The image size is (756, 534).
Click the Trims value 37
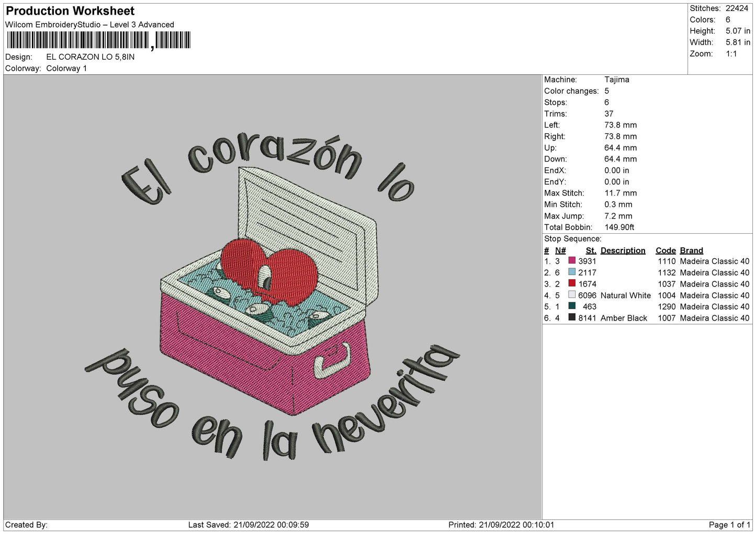[x=609, y=113]
